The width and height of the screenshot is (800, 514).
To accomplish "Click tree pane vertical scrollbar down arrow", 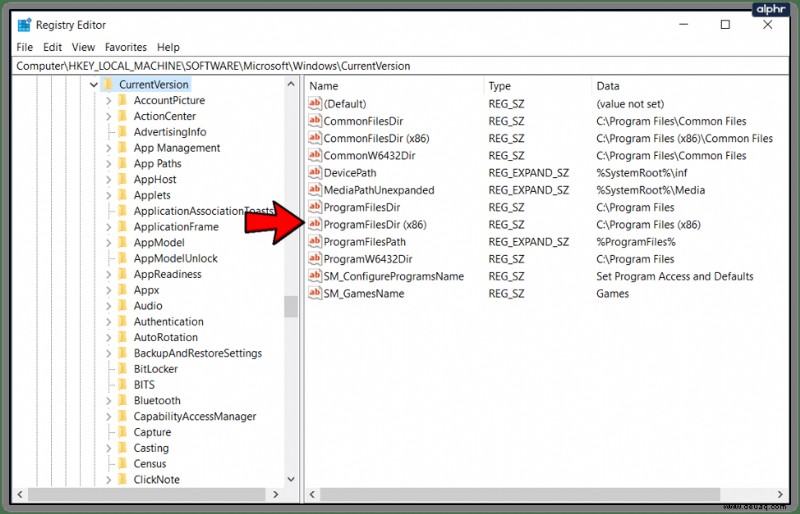I will coord(291,479).
